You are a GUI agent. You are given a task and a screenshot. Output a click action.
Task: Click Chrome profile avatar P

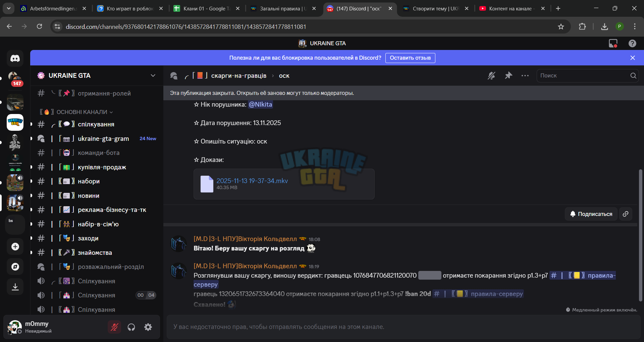click(620, 26)
